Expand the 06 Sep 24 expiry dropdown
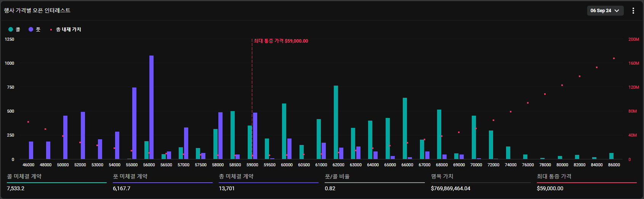Viewport: 644px width, 199px height. [x=605, y=11]
